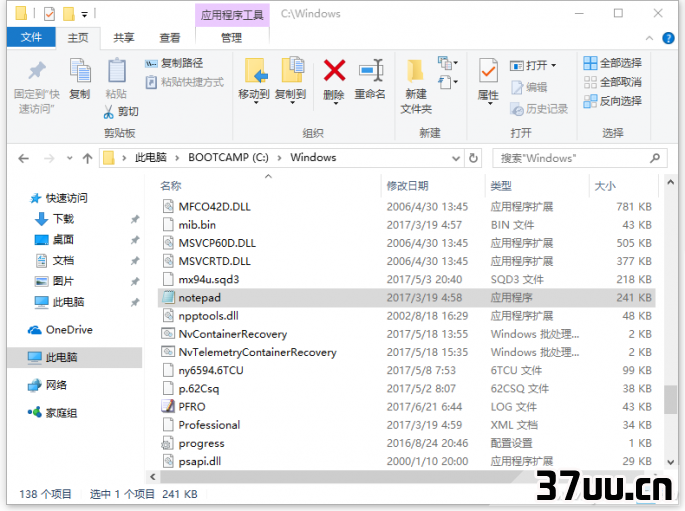Switch to the 查看 (View) tab
The width and height of the screenshot is (685, 511).
[x=170, y=38]
